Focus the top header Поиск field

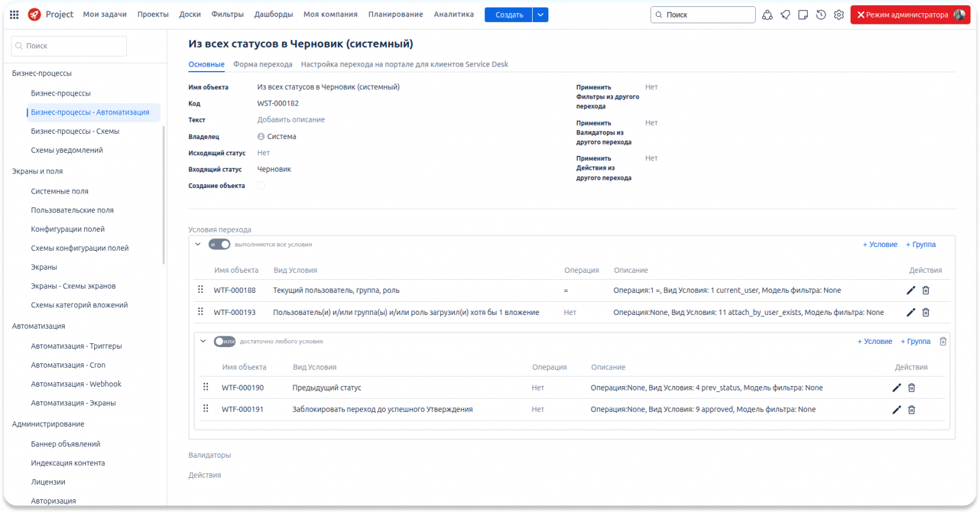pos(703,14)
